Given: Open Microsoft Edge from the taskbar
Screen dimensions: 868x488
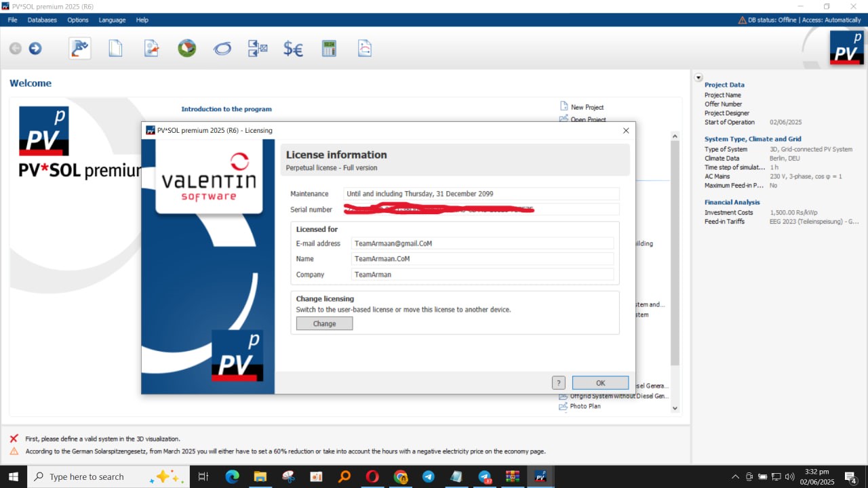Looking at the screenshot, I should pos(233,476).
